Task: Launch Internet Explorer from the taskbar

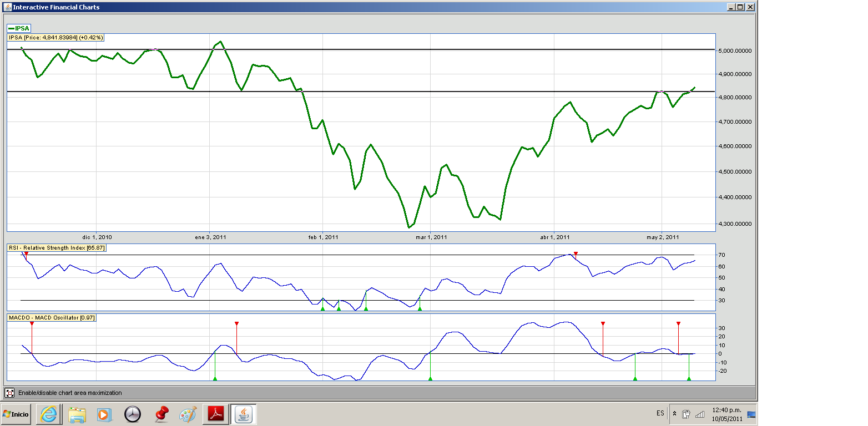Action: click(49, 414)
